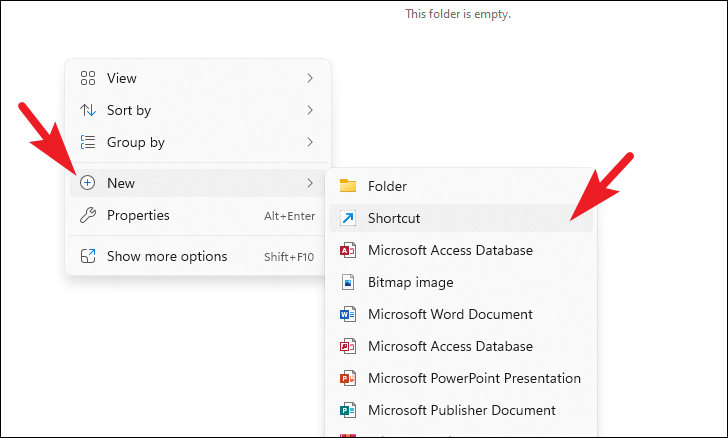Expand the Group by submenu chevron
Screen dimensions: 728x438
(x=310, y=142)
